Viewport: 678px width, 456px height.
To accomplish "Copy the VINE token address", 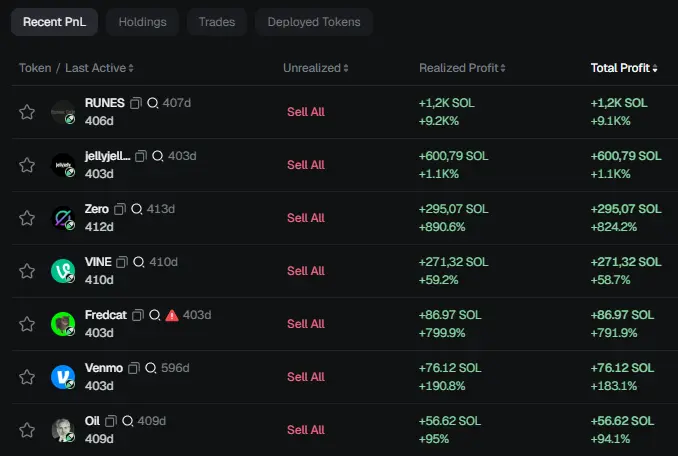I will pyautogui.click(x=122, y=262).
